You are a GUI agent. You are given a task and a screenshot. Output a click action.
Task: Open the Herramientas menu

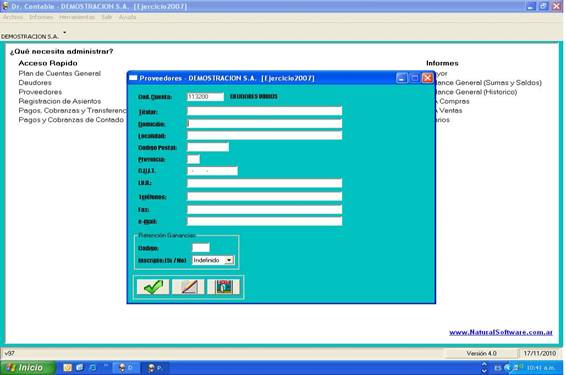pyautogui.click(x=77, y=17)
